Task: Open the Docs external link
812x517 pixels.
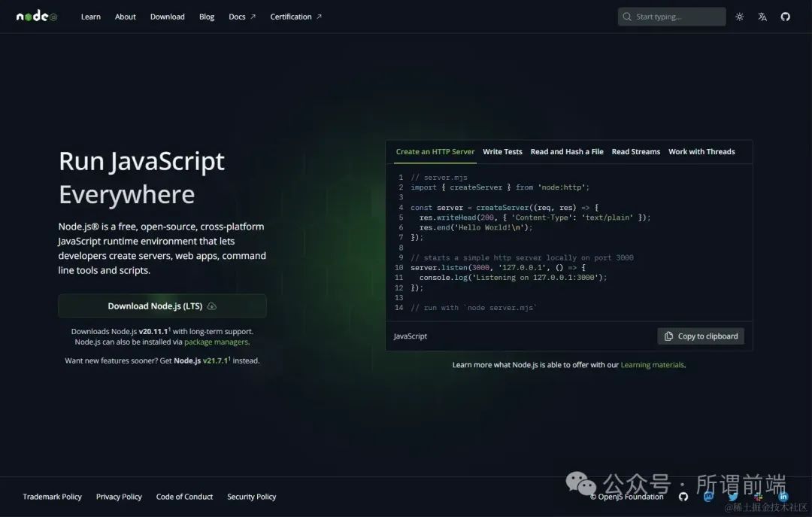Action: [242, 17]
